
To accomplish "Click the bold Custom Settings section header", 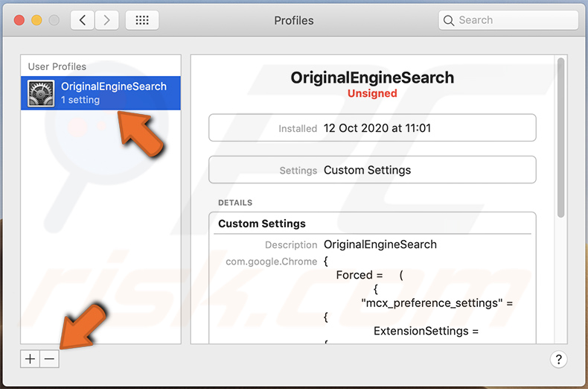I will click(262, 224).
